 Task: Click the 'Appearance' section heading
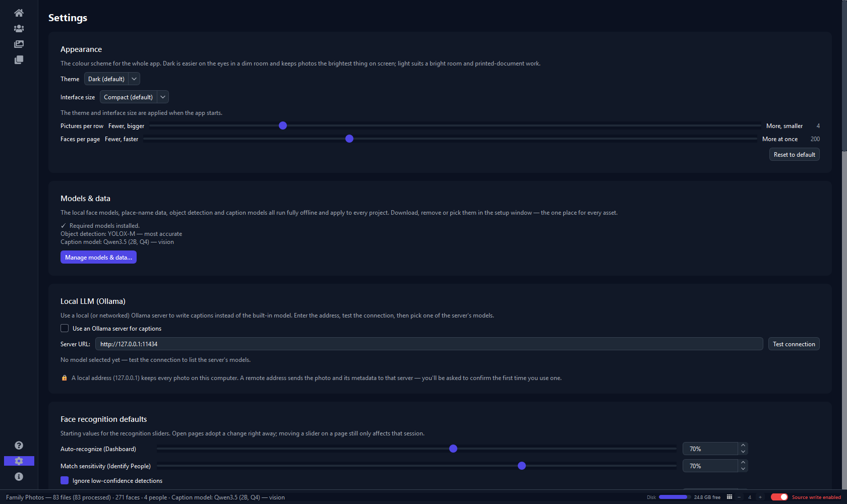coord(81,49)
